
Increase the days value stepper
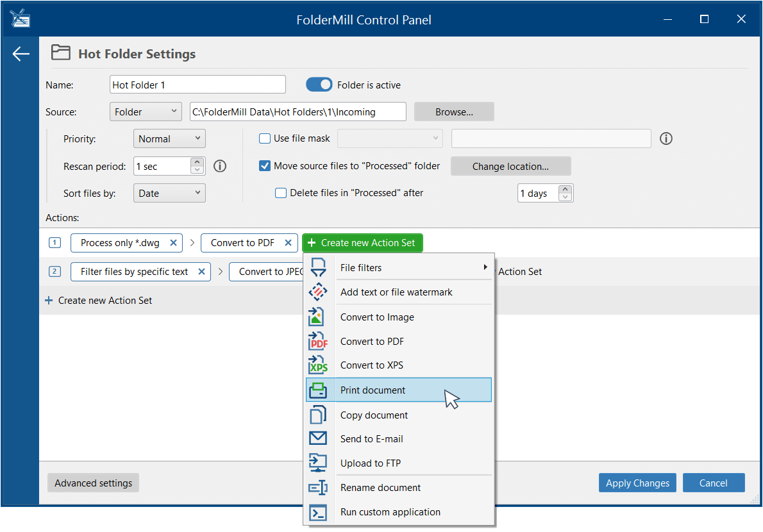point(565,189)
